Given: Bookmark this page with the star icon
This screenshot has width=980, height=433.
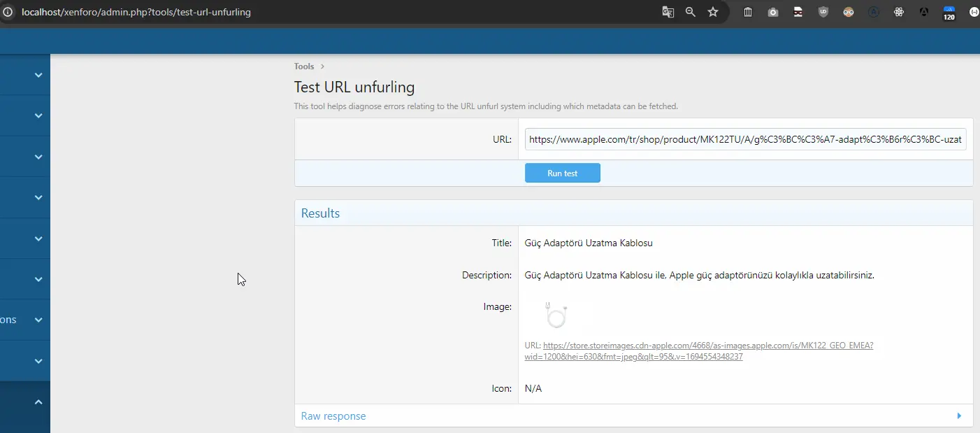Looking at the screenshot, I should click(713, 12).
